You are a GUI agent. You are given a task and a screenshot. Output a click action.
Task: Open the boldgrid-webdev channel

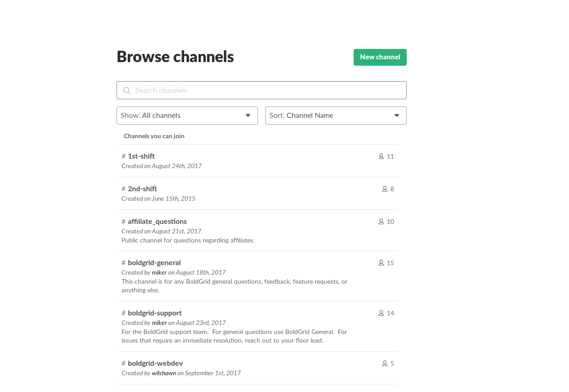155,363
